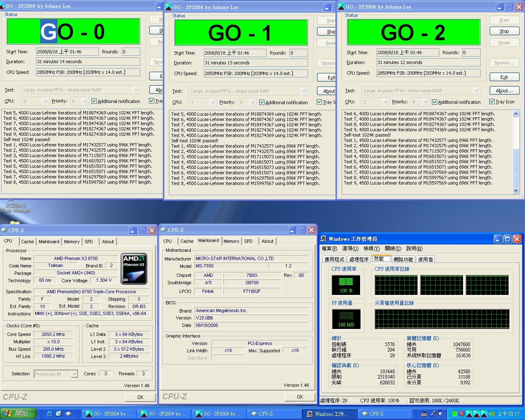
Task: Activate first GO-SP2004 taskbar button
Action: tap(109, 414)
